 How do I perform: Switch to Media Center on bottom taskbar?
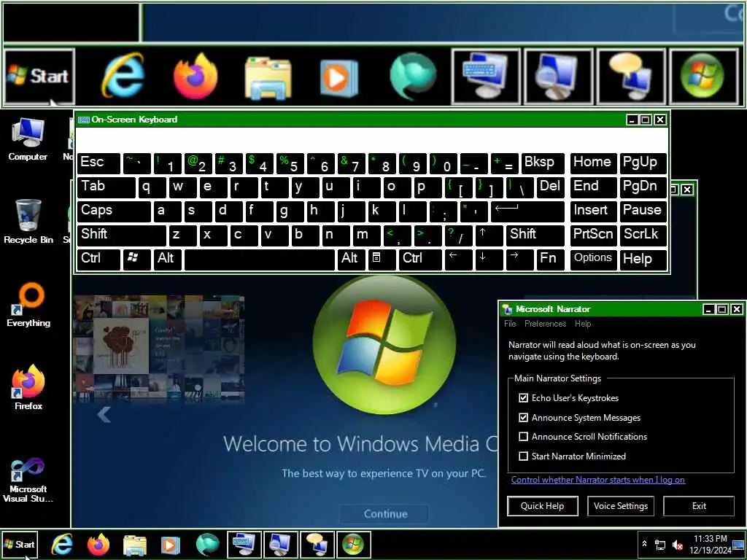click(354, 544)
